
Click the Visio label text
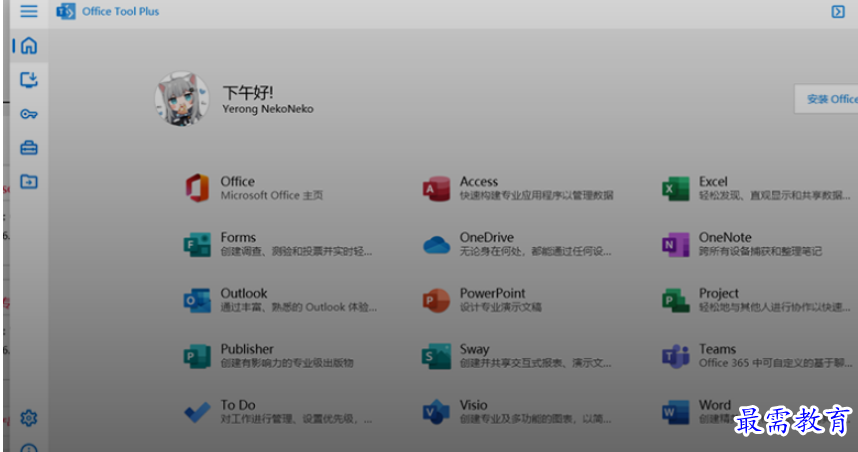pyautogui.click(x=473, y=404)
